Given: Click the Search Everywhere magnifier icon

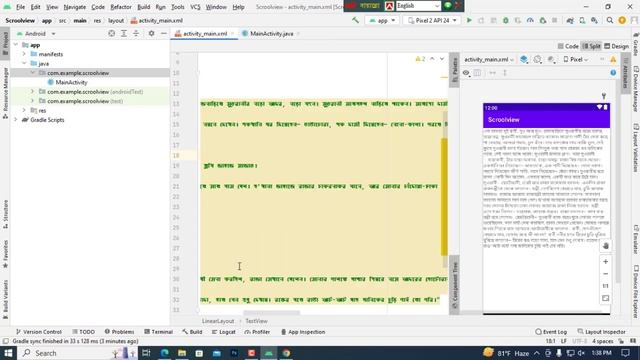Looking at the screenshot, I should [610, 20].
